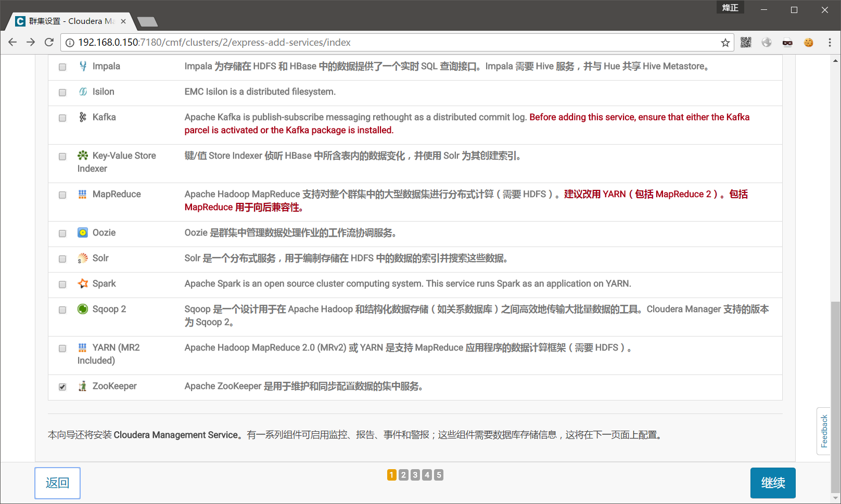The width and height of the screenshot is (841, 504).
Task: Go to wizard step 5
Action: point(439,475)
